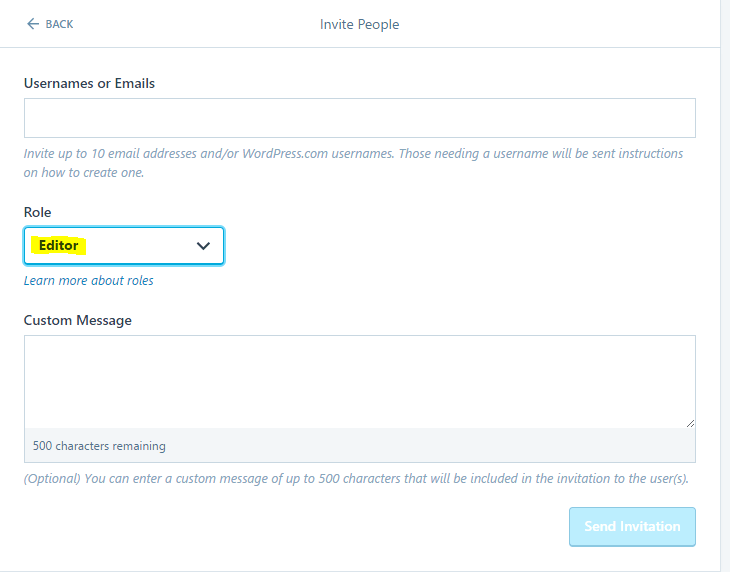Screen dimensions: 730x572
Task: Click the help text about inviting 10 addresses
Action: click(353, 154)
